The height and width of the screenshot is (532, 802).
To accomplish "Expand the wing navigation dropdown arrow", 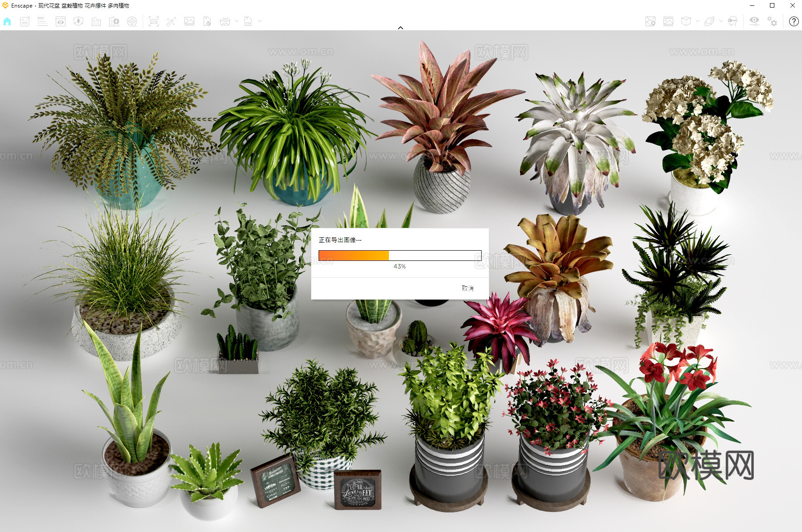I will 721,21.
